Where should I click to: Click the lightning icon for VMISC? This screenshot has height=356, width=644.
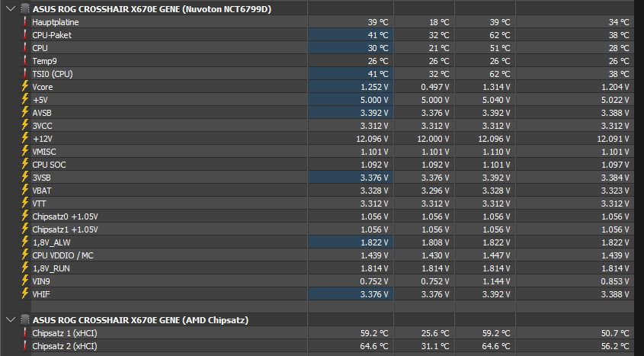pos(25,152)
